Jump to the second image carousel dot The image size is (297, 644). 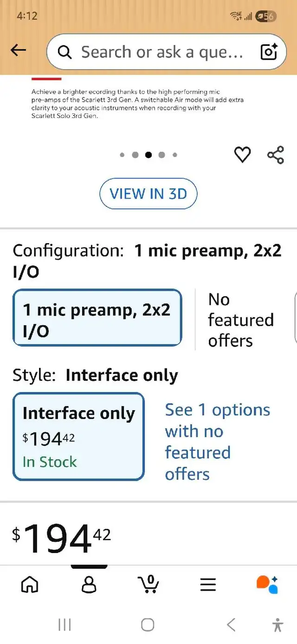(135, 155)
